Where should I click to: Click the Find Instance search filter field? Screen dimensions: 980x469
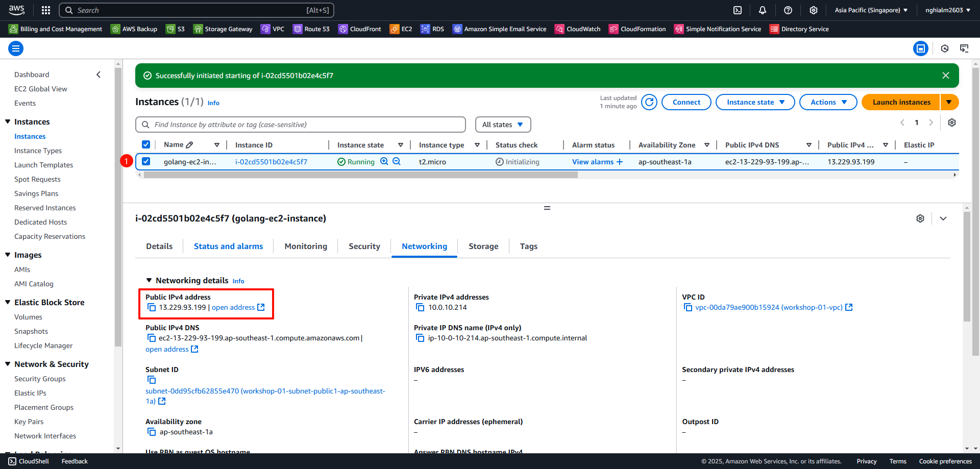pos(301,125)
